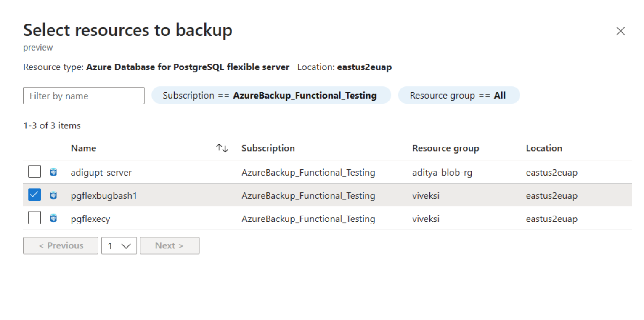
Task: Click the pgflexecy resource name
Action: 90,219
